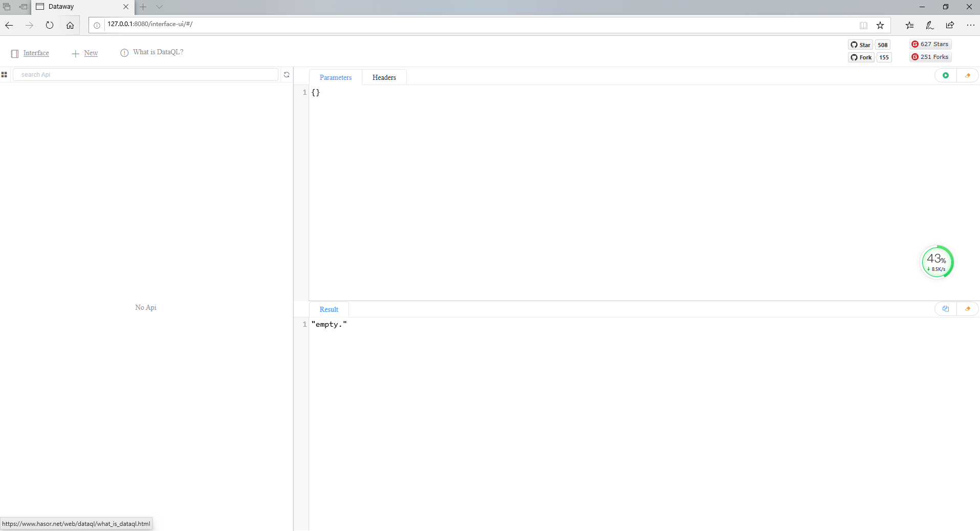The width and height of the screenshot is (980, 531).
Task: View site information icon in address bar
Action: (97, 25)
